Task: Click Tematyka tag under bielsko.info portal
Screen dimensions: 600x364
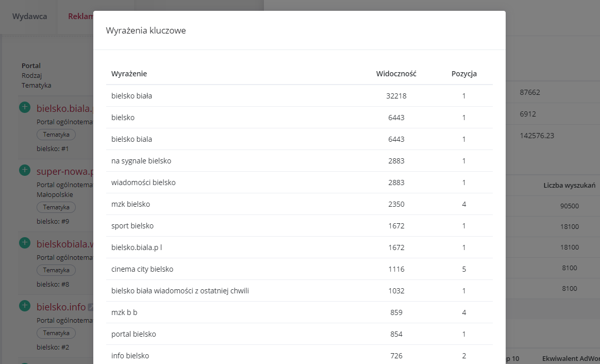Action: tap(56, 333)
